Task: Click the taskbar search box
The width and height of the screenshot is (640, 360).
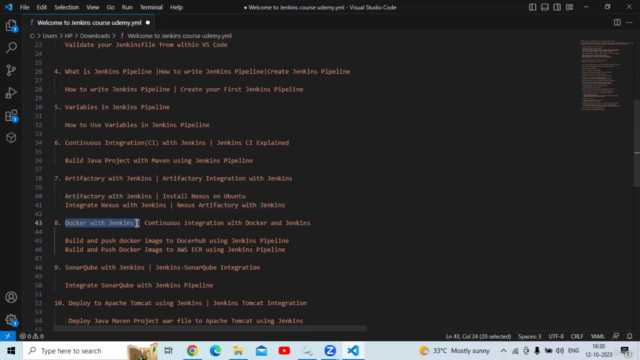Action: (x=90, y=351)
